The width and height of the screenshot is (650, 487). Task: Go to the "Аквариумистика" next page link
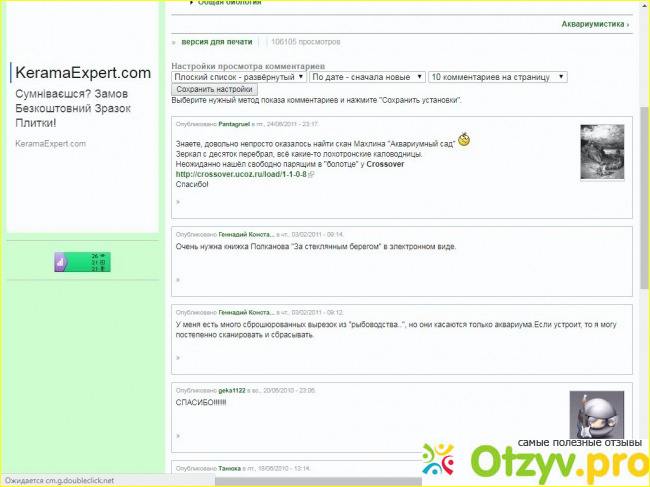tap(594, 23)
